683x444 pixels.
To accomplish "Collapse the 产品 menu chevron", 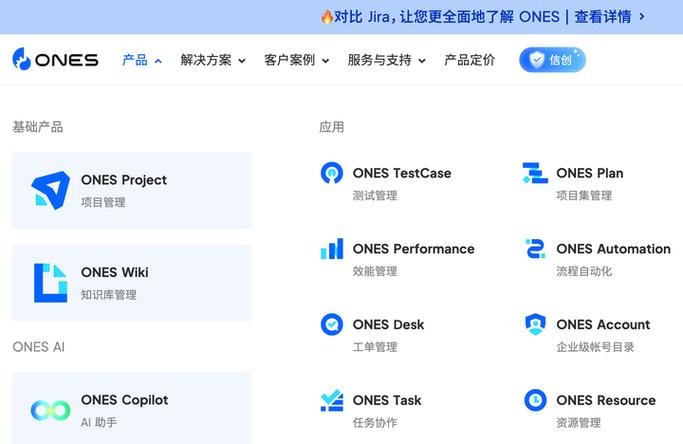I will (x=158, y=61).
